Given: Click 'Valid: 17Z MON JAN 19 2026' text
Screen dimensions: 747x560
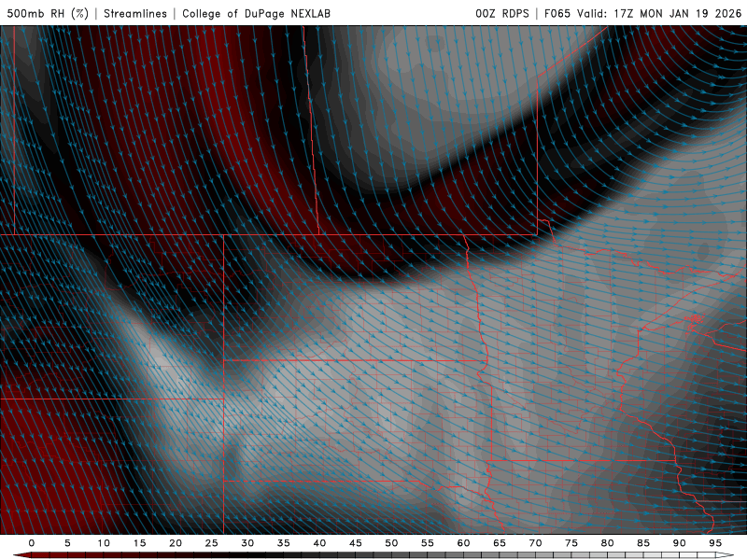Looking at the screenshot, I should 659,13.
